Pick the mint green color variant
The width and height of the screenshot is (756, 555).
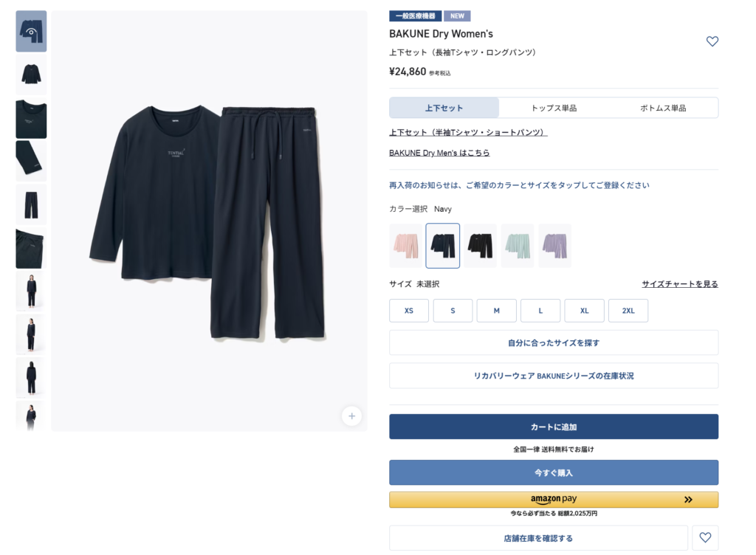518,246
